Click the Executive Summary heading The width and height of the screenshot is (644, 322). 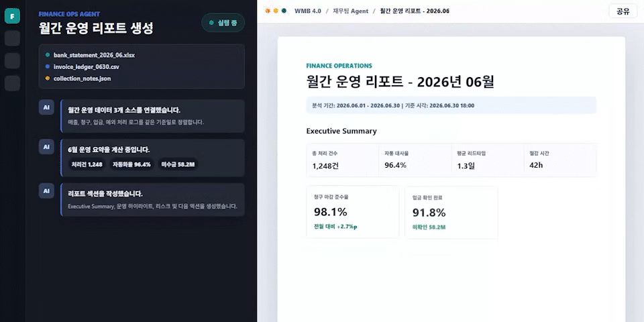click(x=341, y=131)
